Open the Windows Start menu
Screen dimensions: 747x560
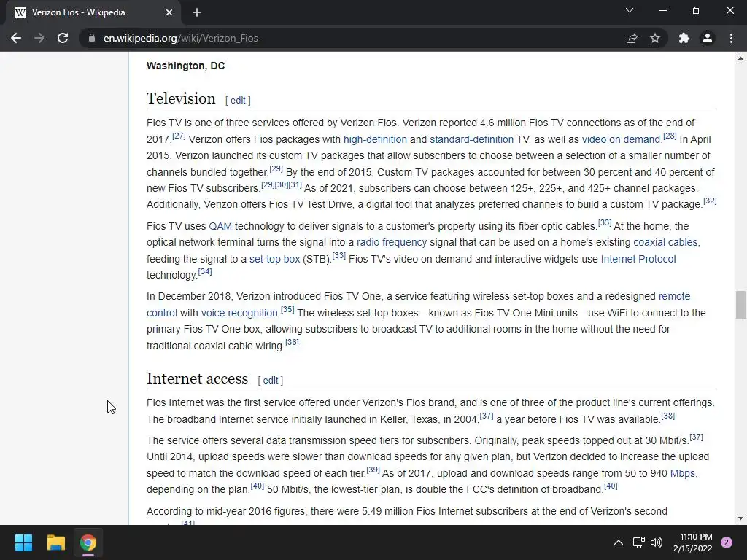click(x=23, y=542)
